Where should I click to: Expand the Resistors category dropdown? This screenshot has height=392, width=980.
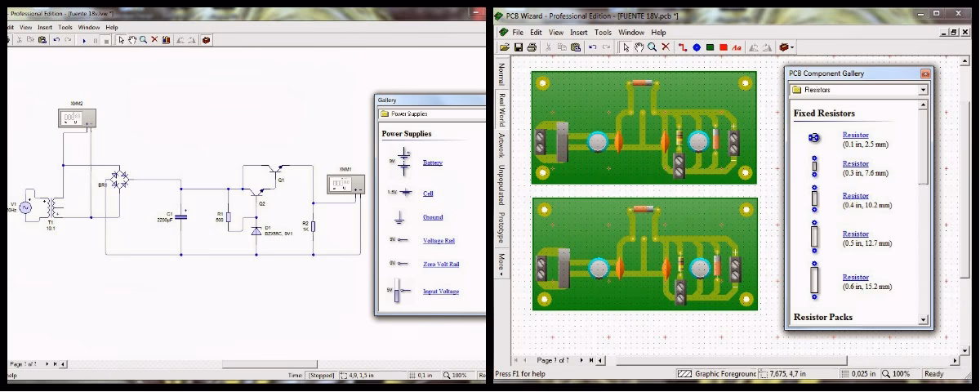point(924,90)
